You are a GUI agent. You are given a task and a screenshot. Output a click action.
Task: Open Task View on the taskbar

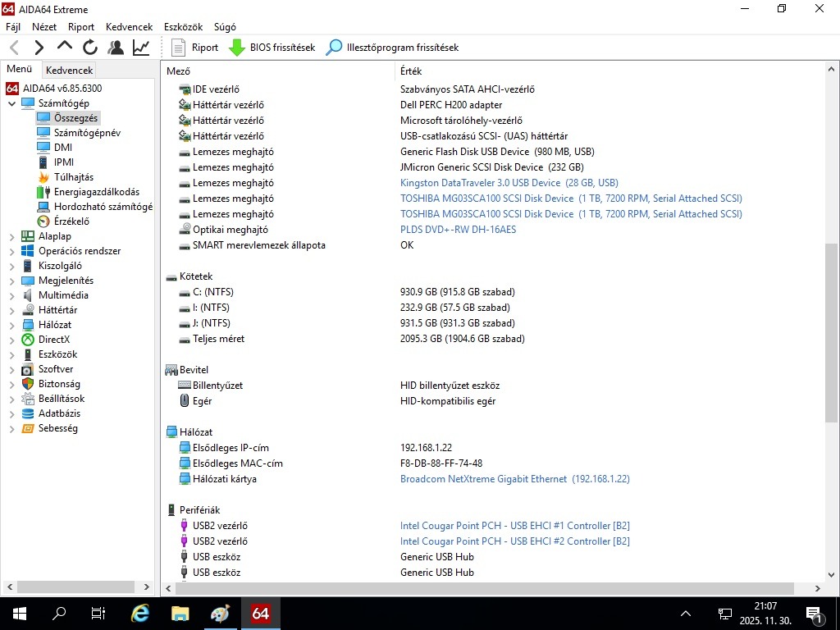98,614
